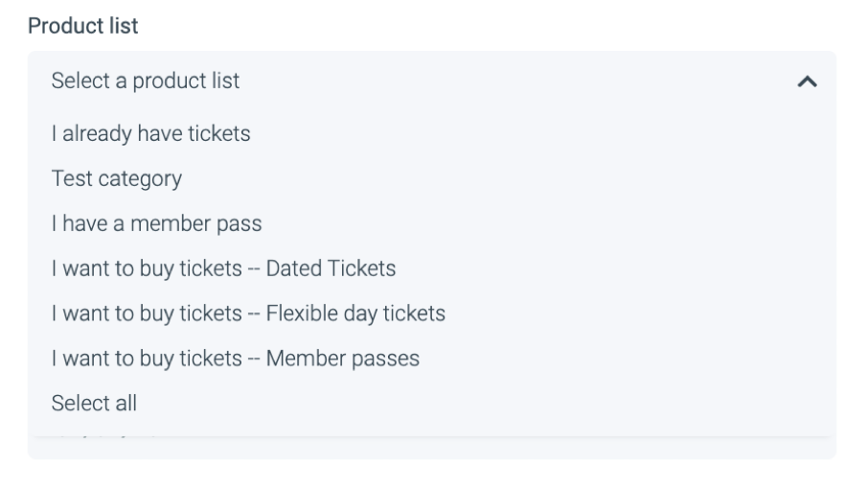This screenshot has height=489, width=868.
Task: Select every product list via 'Select all'
Action: point(94,404)
